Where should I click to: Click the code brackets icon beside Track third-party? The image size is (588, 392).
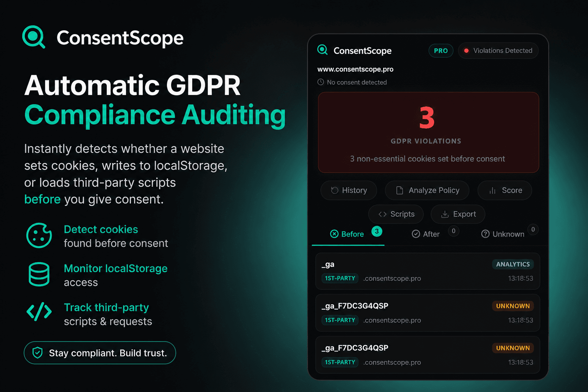point(39,311)
